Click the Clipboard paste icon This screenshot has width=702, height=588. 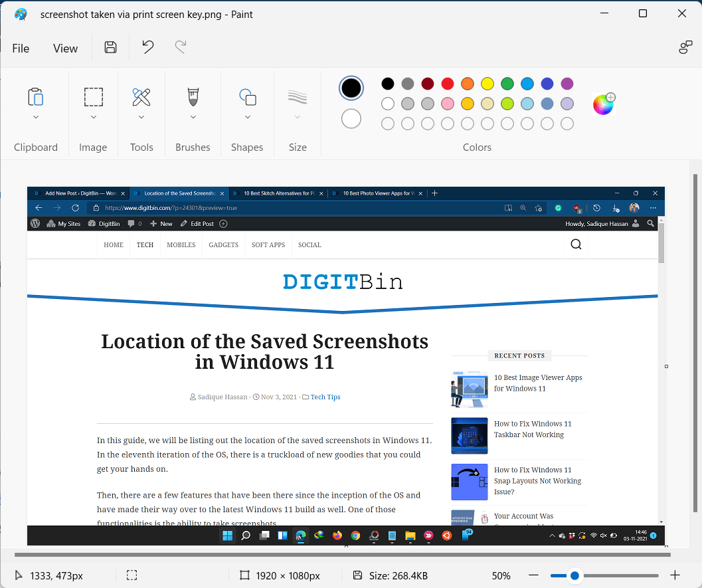click(x=36, y=97)
